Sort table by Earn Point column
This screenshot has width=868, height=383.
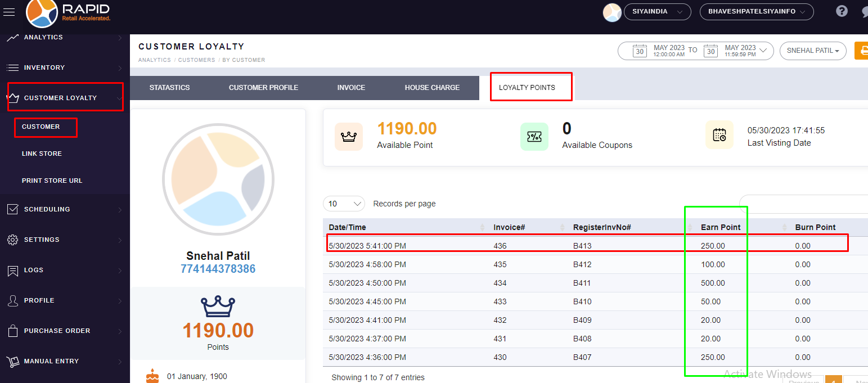[721, 227]
